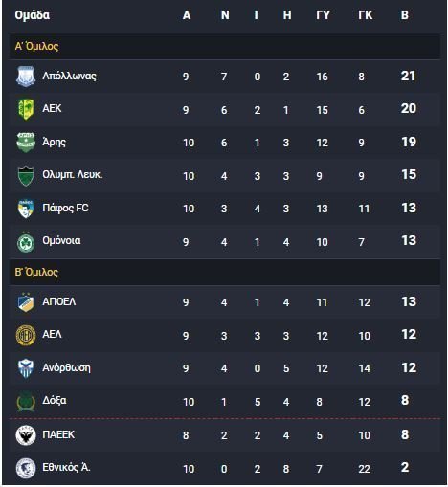Click the ΑΠΟΕΛ team crest
The height and width of the screenshot is (487, 448).
click(26, 302)
